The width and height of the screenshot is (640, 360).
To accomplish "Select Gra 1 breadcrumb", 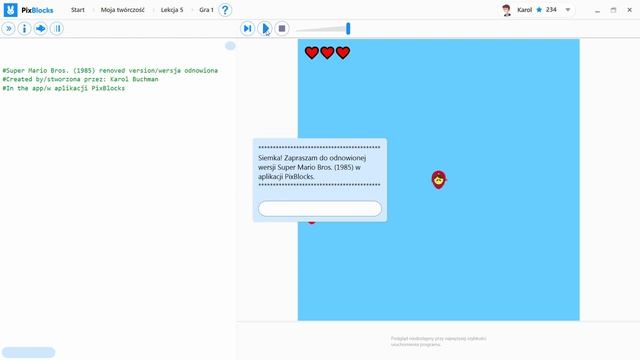I will pos(206,10).
